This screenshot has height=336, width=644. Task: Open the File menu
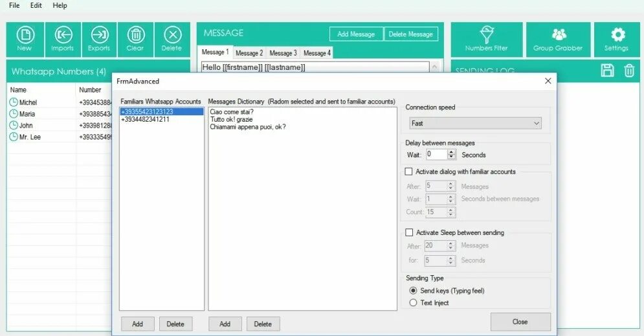tap(14, 5)
